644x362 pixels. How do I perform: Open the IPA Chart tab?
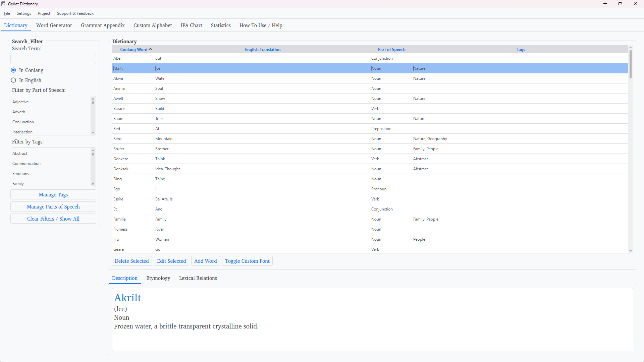(x=191, y=25)
